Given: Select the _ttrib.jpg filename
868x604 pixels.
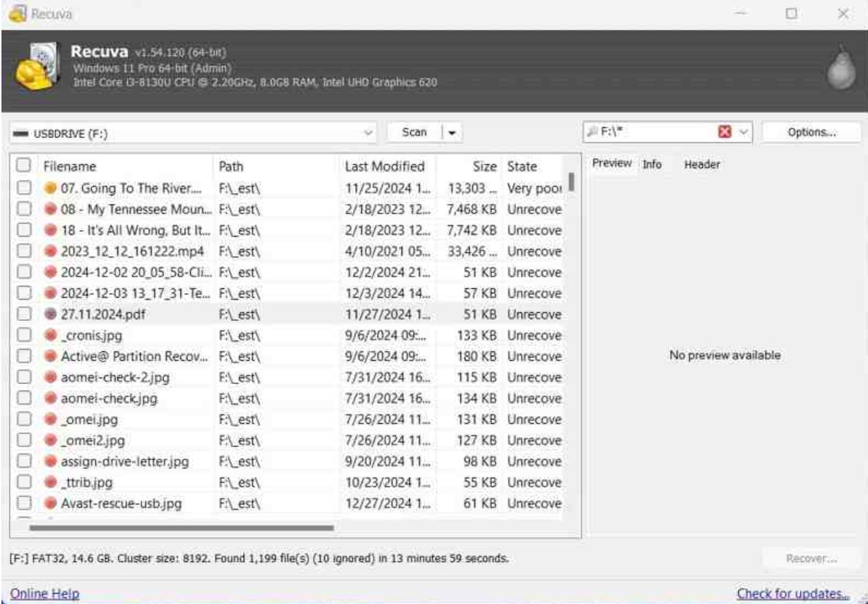Looking at the screenshot, I should 87,482.
